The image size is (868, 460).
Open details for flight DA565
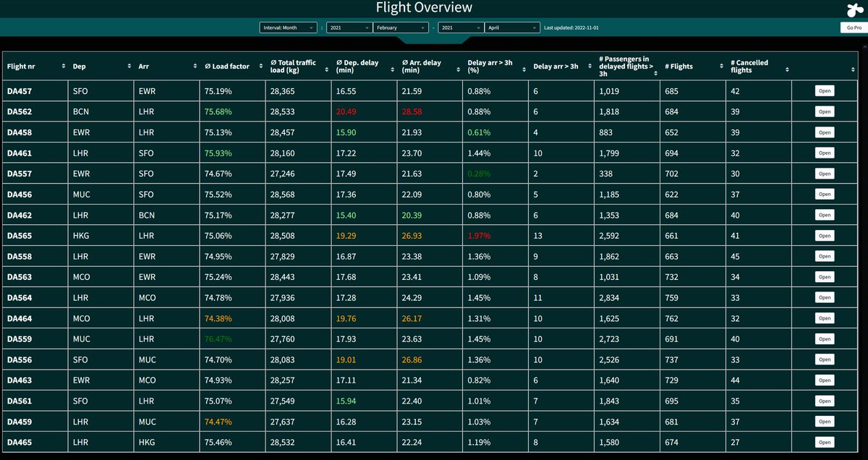(x=824, y=235)
